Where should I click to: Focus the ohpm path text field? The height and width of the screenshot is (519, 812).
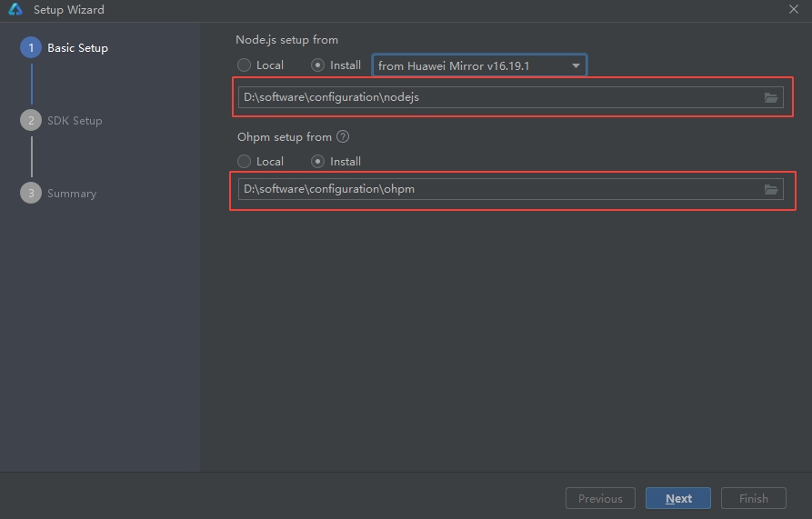point(496,189)
